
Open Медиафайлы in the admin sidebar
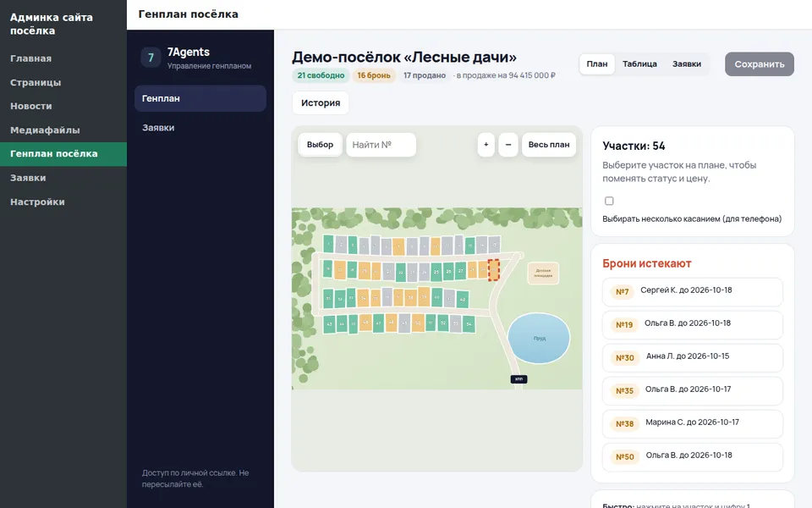click(63, 130)
